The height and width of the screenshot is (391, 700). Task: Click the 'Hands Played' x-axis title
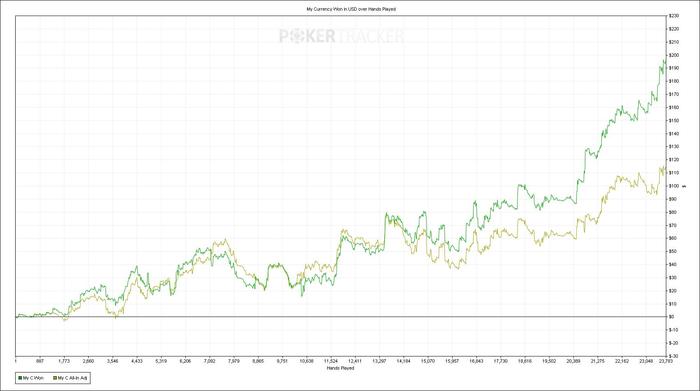(x=340, y=368)
